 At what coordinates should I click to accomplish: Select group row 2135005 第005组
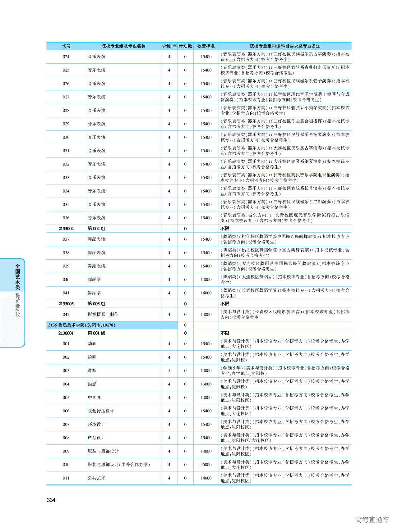[x=96, y=304]
